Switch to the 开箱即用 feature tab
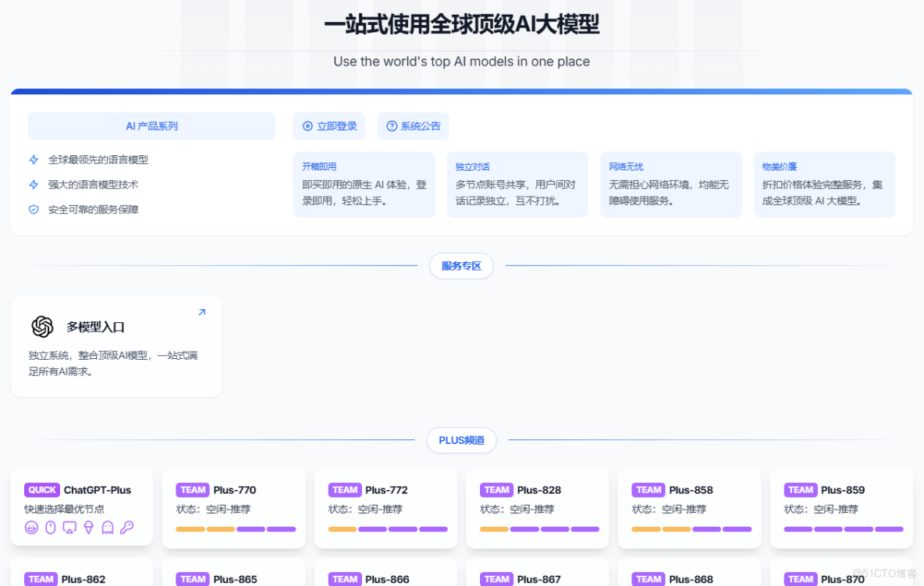This screenshot has width=924, height=586. [364, 184]
